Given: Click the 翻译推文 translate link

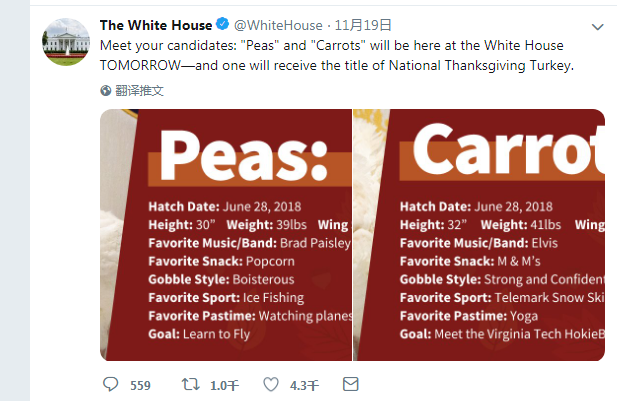Looking at the screenshot, I should pos(139,90).
